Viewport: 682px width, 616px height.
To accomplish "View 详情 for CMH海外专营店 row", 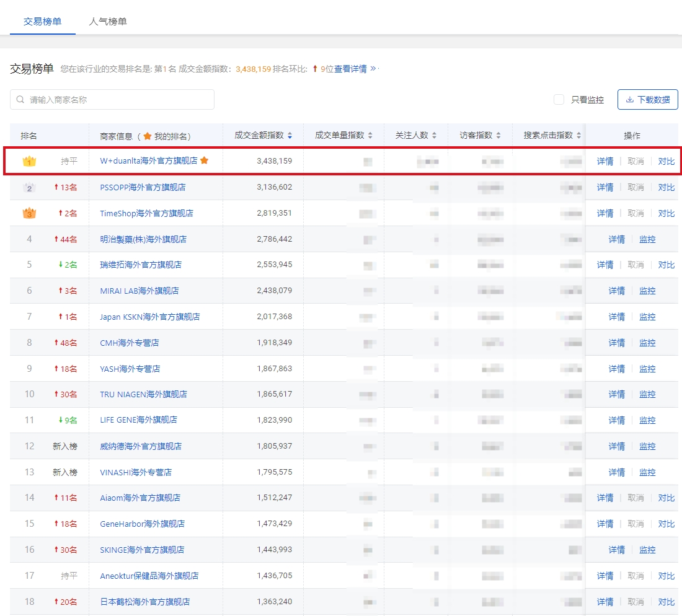I will pyautogui.click(x=617, y=343).
